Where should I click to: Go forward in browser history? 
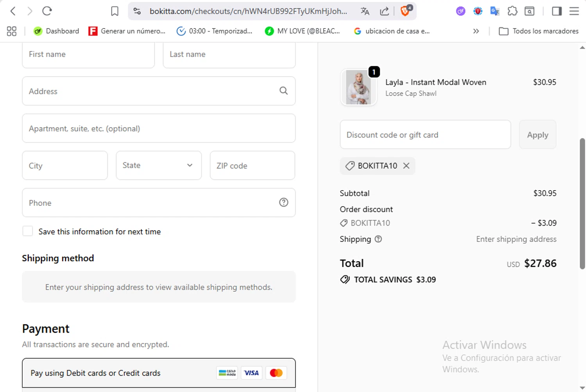click(x=30, y=11)
